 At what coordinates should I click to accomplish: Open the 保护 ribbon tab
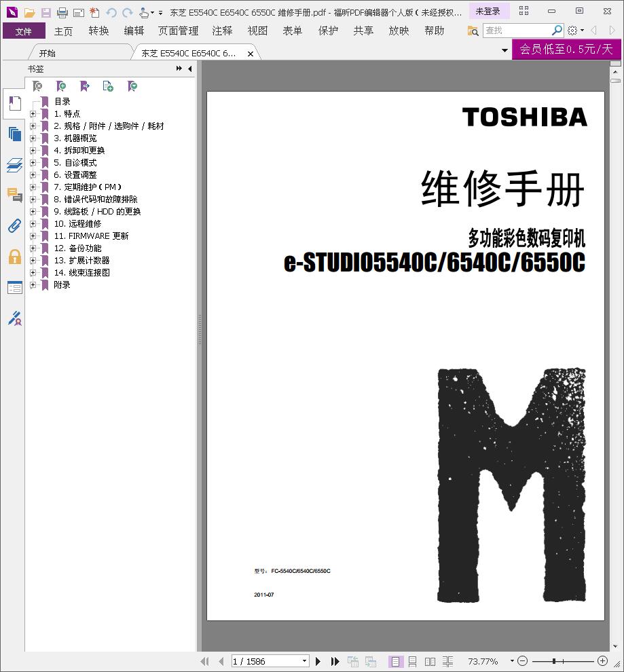click(x=328, y=31)
